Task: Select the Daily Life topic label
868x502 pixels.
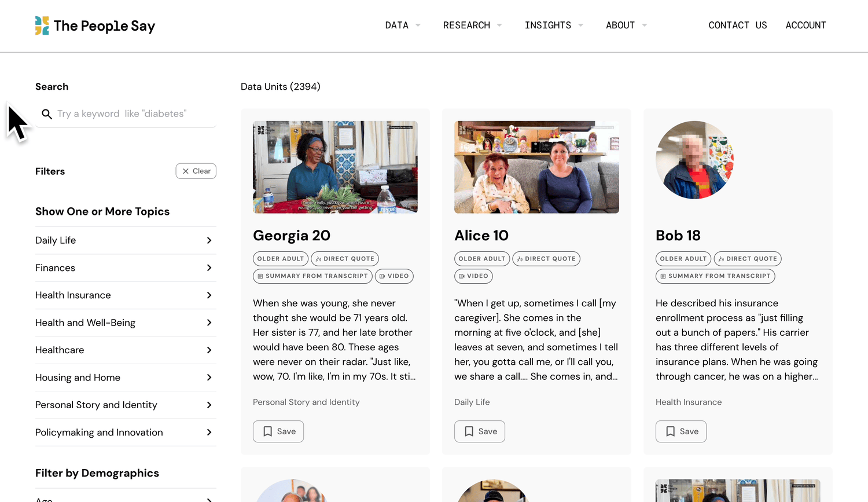Action: click(x=56, y=240)
